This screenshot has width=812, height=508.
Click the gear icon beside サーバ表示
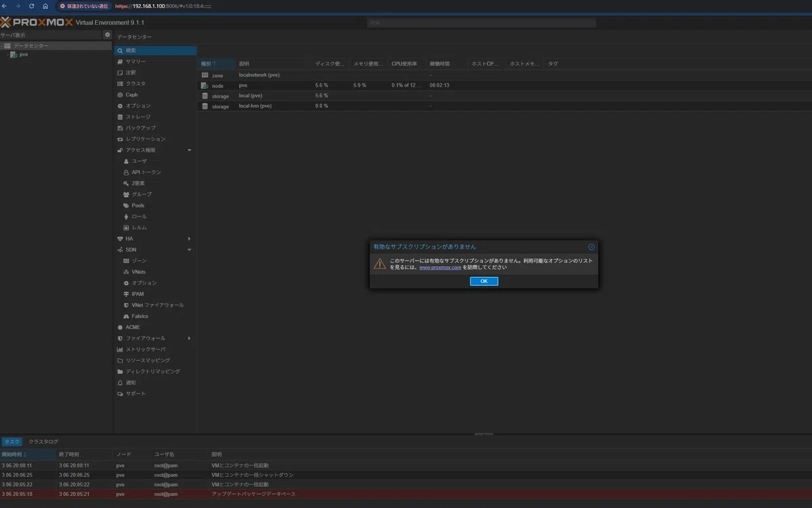coord(107,35)
